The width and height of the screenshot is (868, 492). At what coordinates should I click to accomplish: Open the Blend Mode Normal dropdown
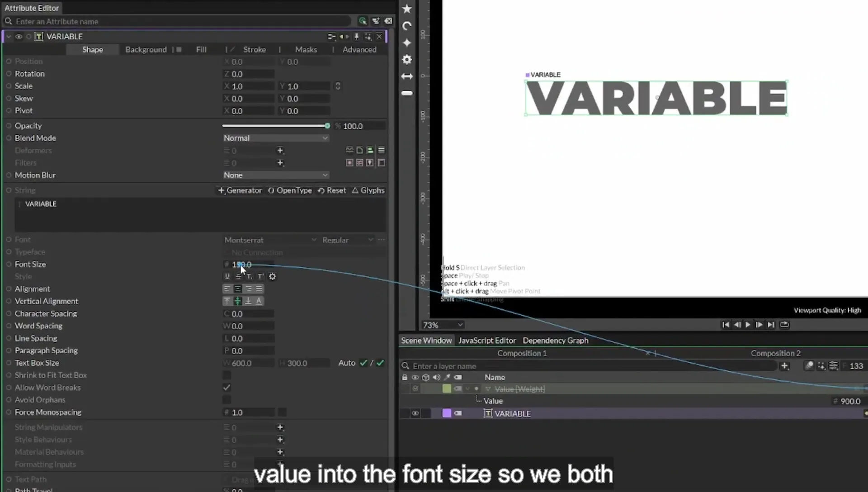click(276, 138)
